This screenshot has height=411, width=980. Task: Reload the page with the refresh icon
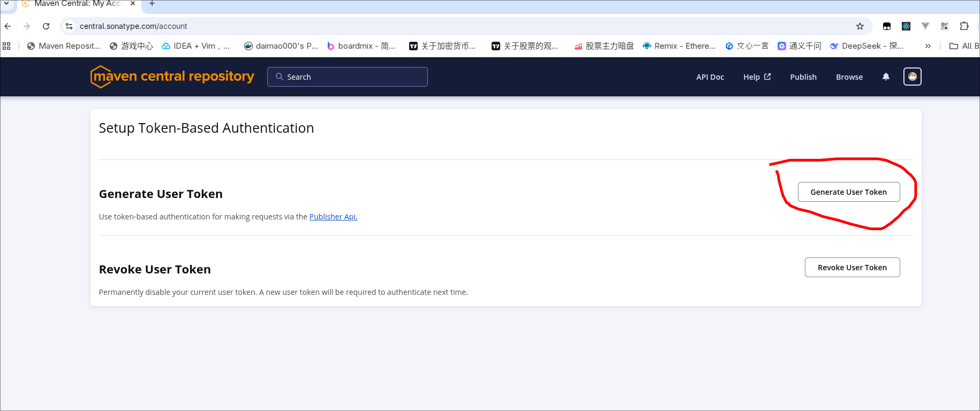tap(46, 26)
